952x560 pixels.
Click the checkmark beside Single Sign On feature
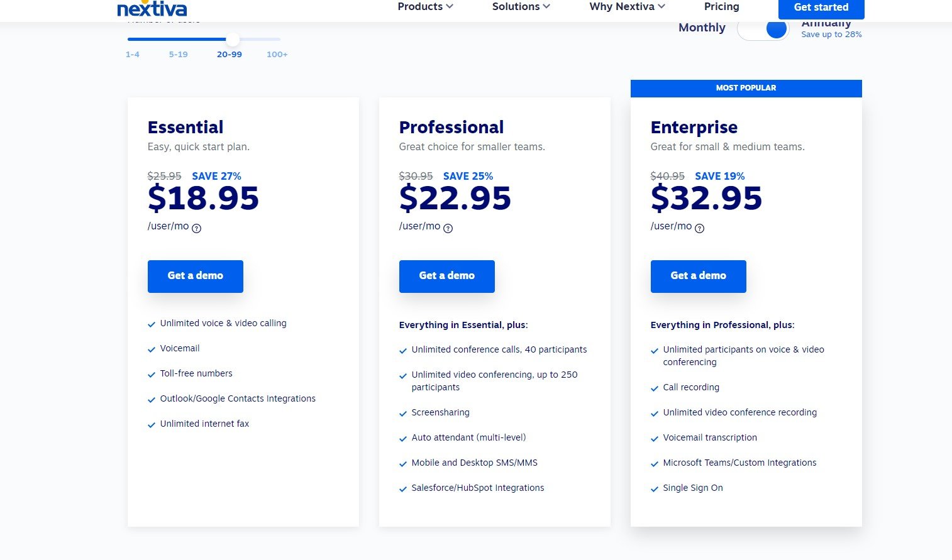click(x=655, y=489)
